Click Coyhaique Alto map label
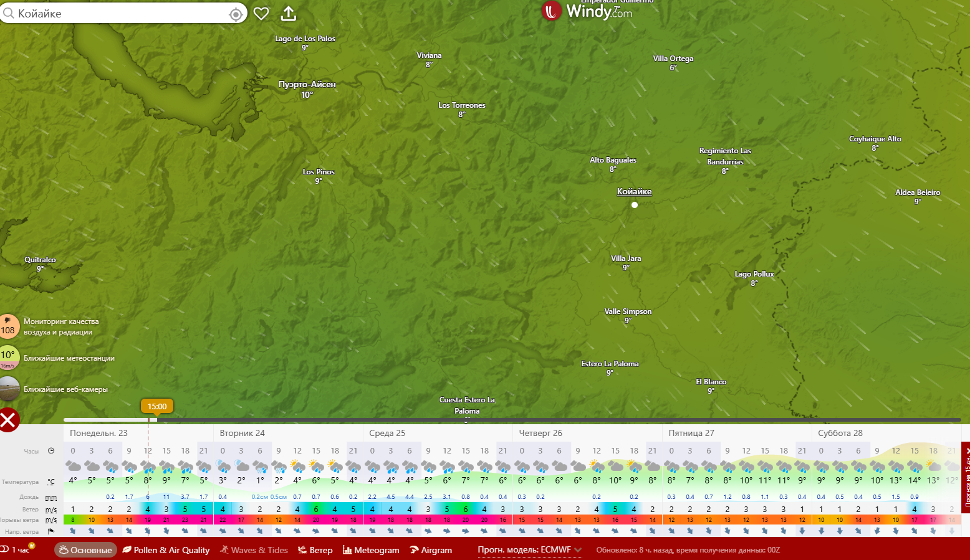 (875, 139)
